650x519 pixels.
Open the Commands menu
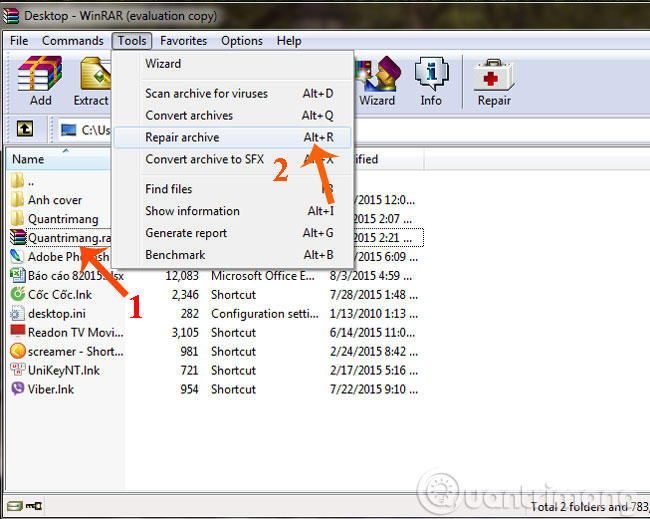[x=73, y=41]
